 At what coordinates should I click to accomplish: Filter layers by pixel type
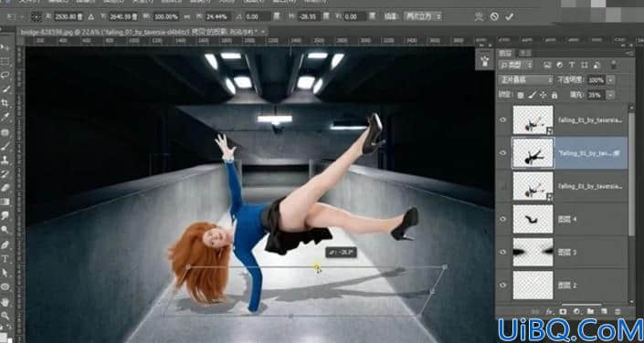point(547,65)
